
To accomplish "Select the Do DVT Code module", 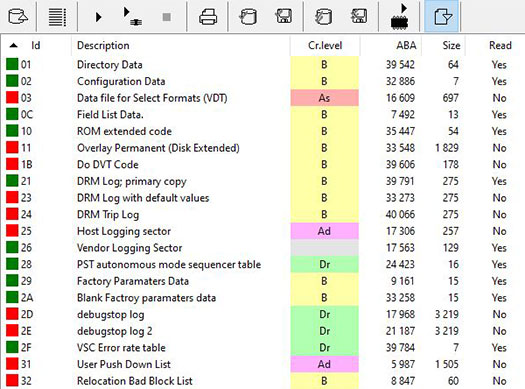I will pos(107,164).
